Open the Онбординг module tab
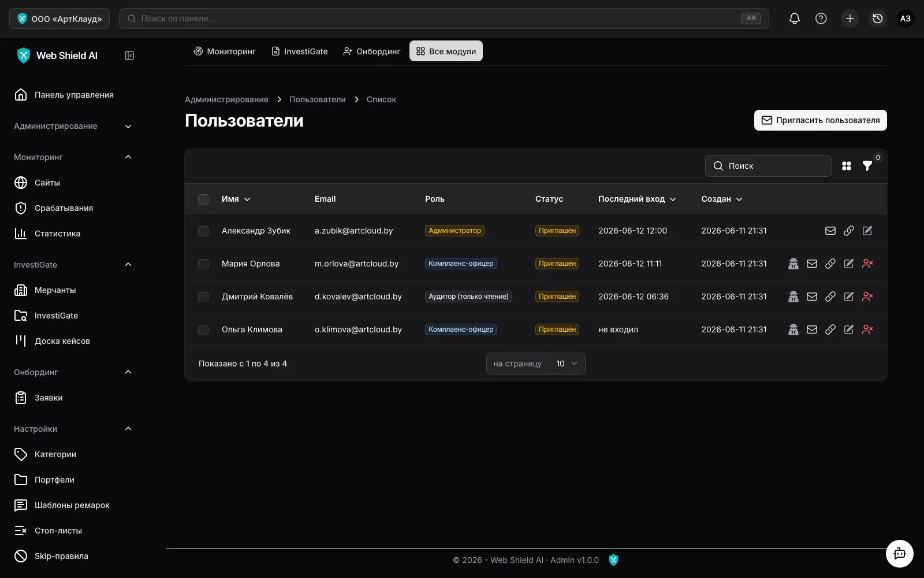Screen dimensions: 924x578 [372, 51]
